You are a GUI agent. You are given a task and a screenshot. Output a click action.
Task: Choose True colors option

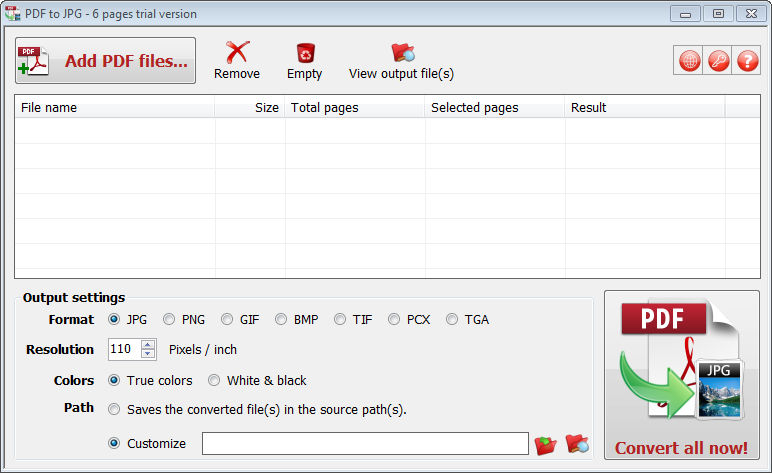114,380
